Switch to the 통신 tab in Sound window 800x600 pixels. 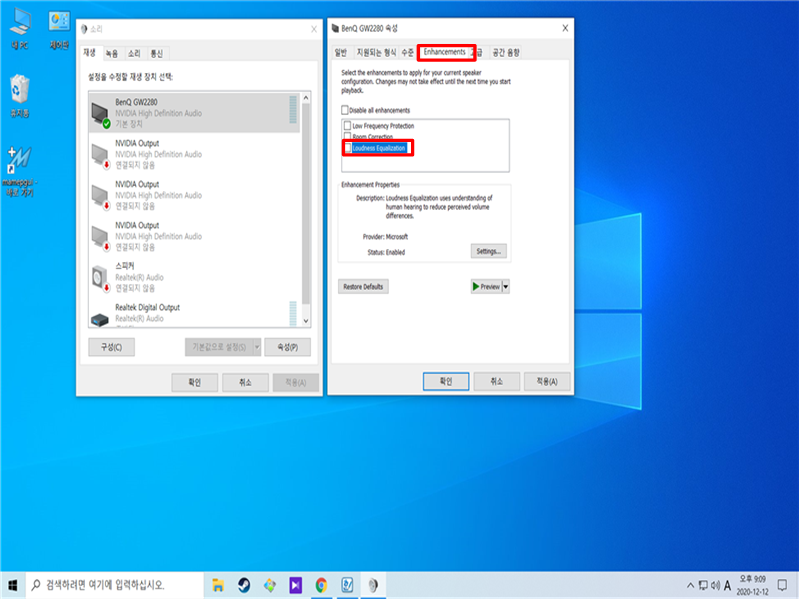point(157,54)
